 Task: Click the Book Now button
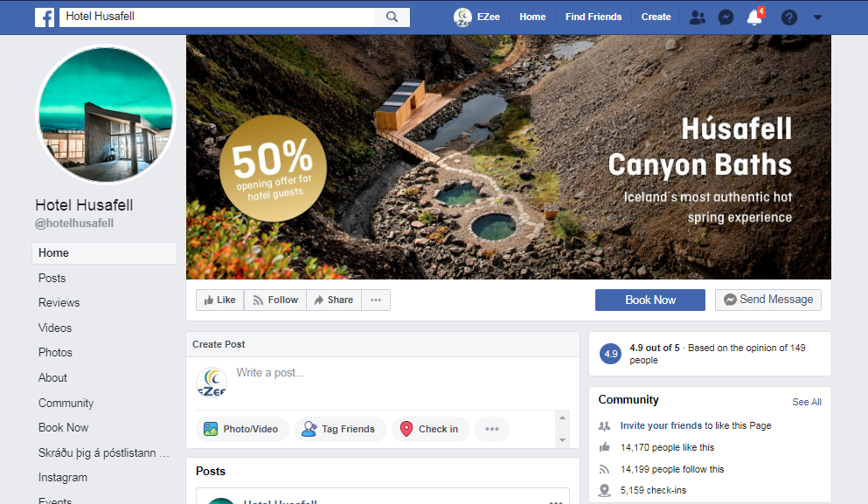coord(649,300)
